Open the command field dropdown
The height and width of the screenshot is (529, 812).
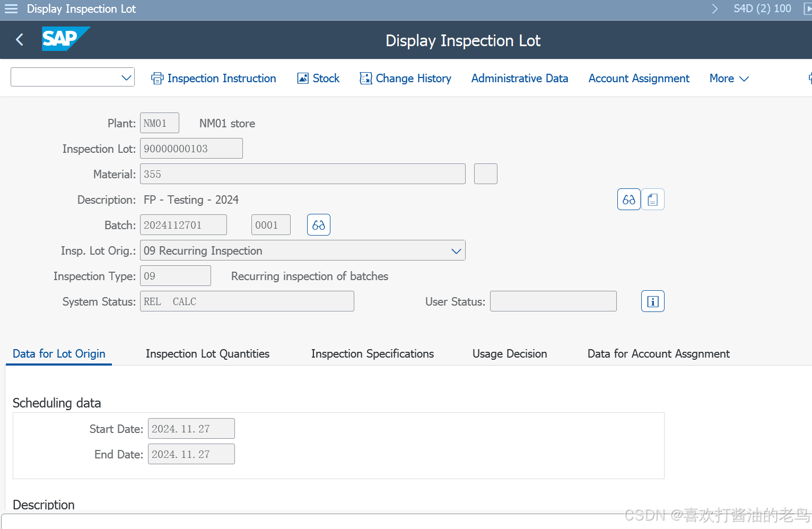126,77
